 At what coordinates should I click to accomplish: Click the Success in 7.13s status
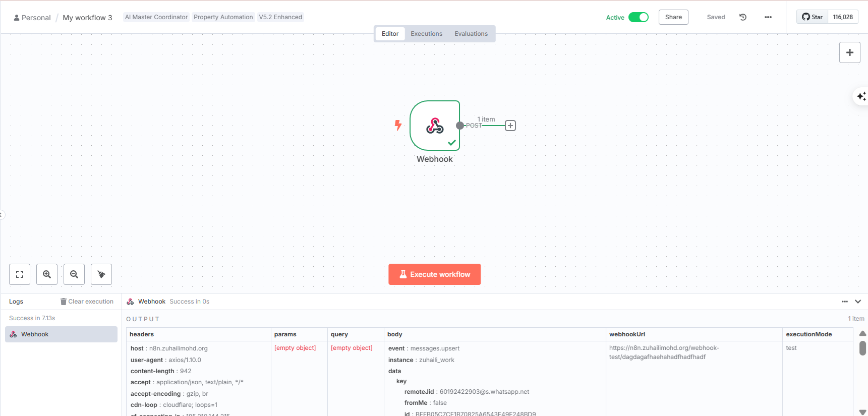click(32, 318)
